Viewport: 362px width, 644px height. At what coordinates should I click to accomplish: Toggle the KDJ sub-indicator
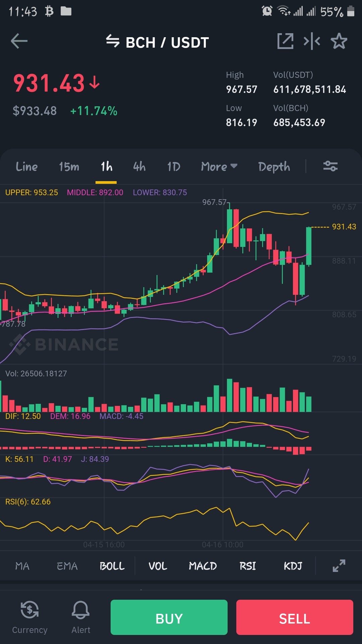click(x=293, y=566)
